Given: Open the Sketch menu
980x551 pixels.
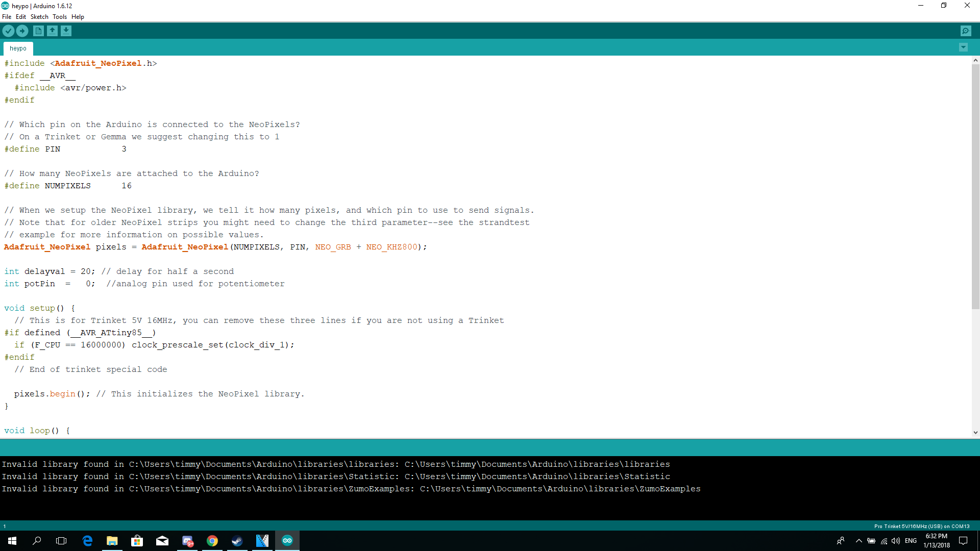Looking at the screenshot, I should pyautogui.click(x=39, y=16).
